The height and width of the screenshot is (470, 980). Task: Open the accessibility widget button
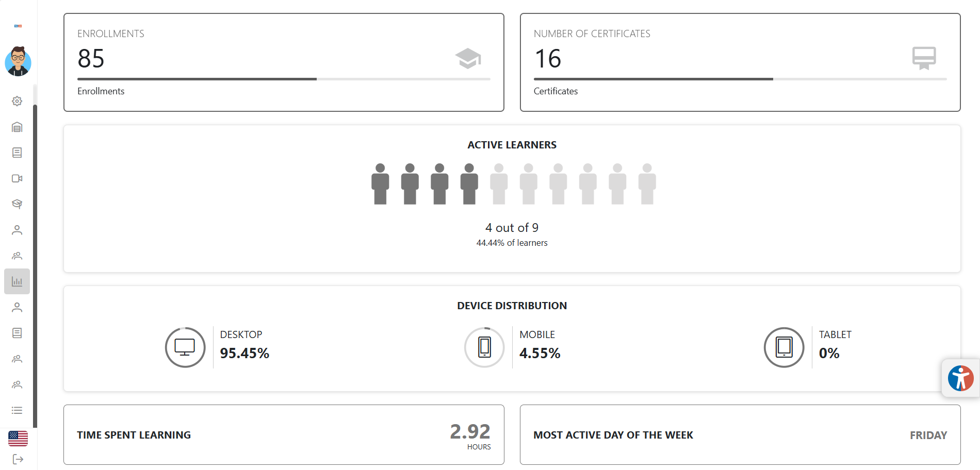[961, 378]
